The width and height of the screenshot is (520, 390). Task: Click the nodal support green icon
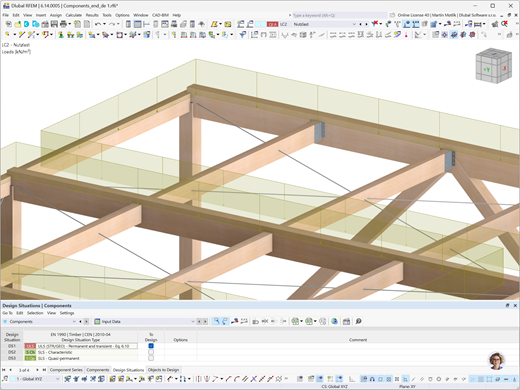(x=61, y=35)
